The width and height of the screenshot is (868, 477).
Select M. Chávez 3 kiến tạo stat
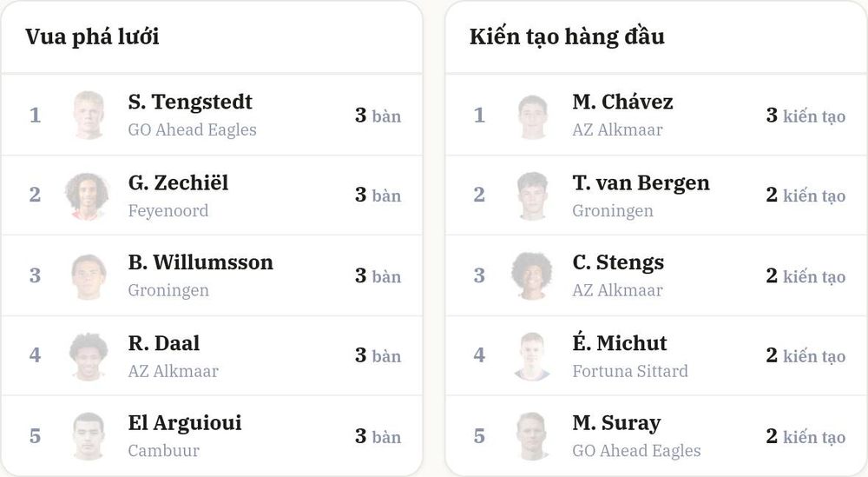point(806,116)
